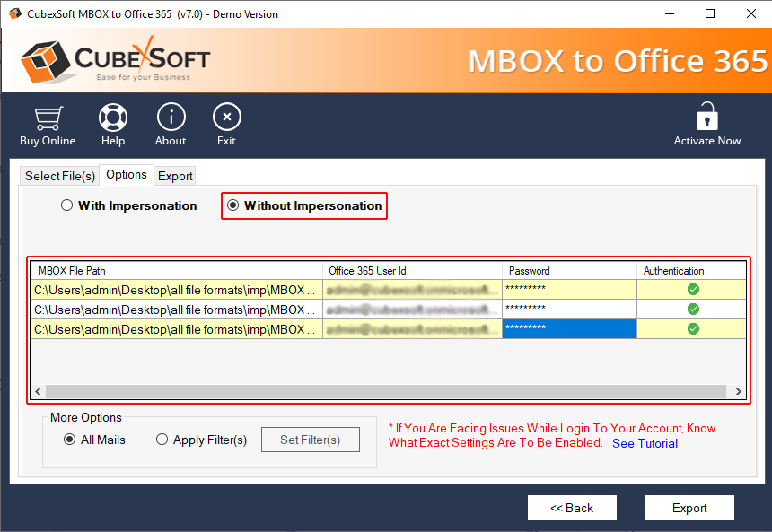Open the See Tutorial link

645,443
